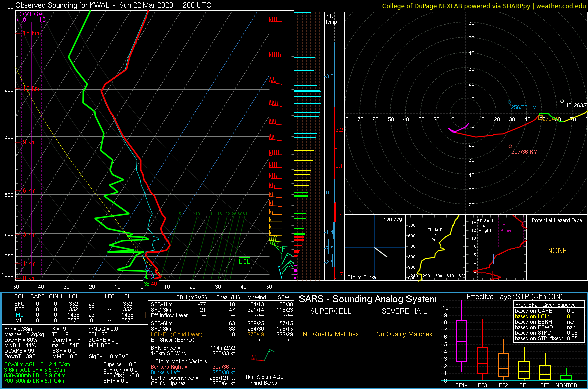
Task: Click the SARS - Sounding Analog System header
Action: point(368,299)
